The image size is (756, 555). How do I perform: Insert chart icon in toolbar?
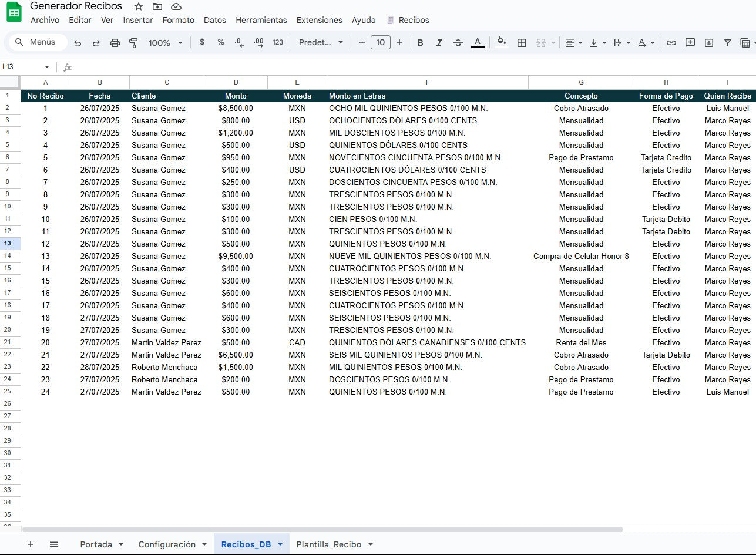[709, 43]
